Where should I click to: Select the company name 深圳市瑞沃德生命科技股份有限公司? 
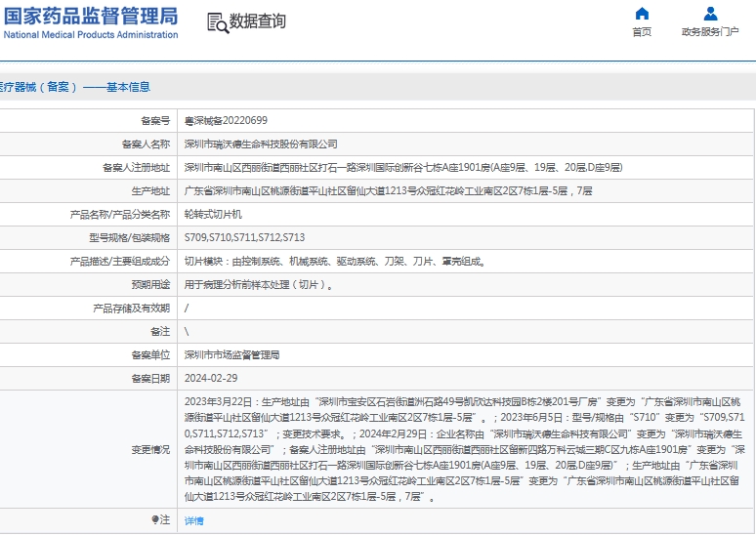pos(261,144)
